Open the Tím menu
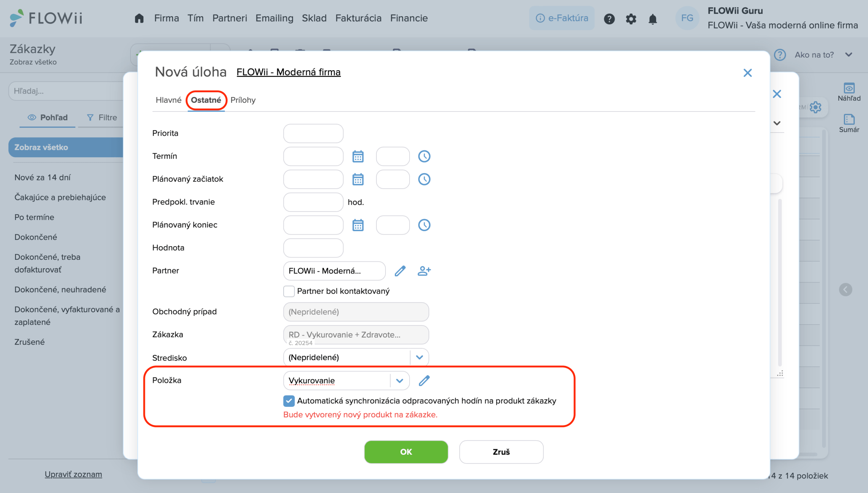This screenshot has height=493, width=868. (x=195, y=18)
